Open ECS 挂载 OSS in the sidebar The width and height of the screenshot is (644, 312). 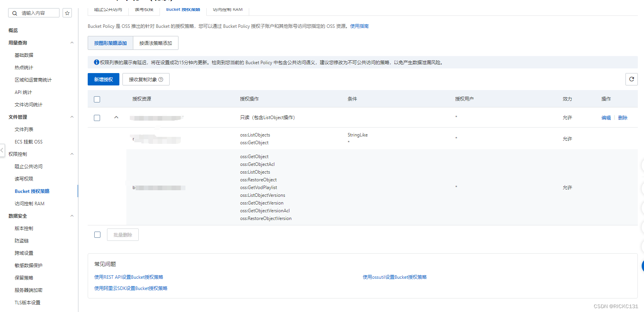point(29,142)
